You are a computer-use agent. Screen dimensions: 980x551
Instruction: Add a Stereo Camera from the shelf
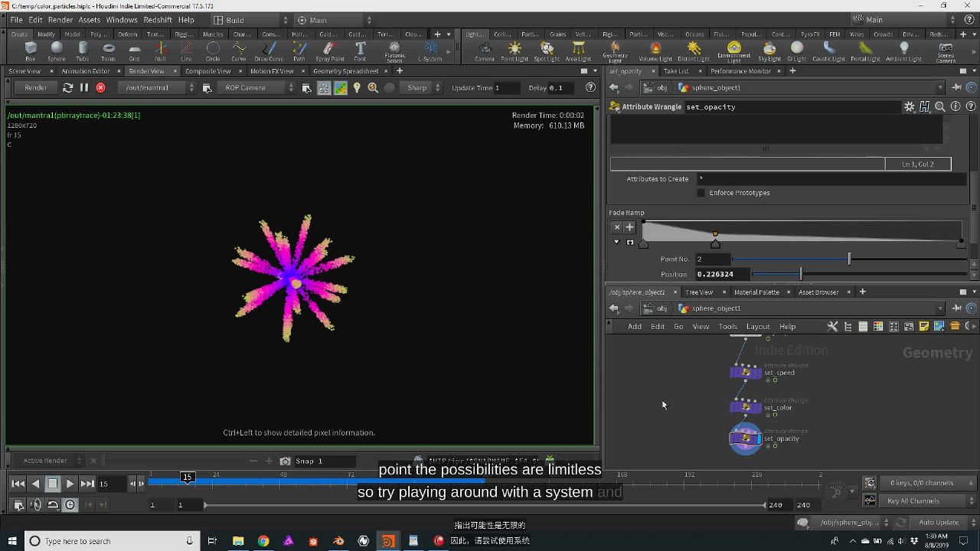946,51
